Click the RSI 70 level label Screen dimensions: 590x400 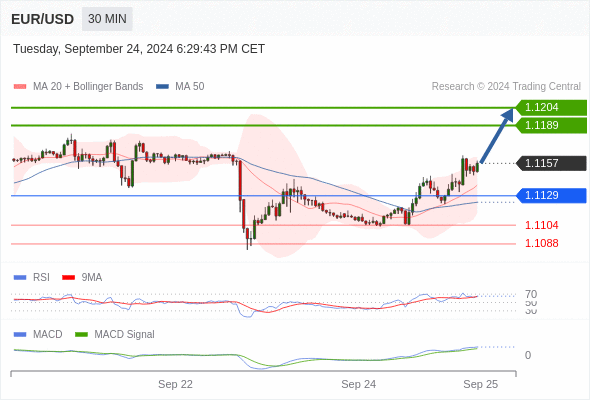pos(531,294)
